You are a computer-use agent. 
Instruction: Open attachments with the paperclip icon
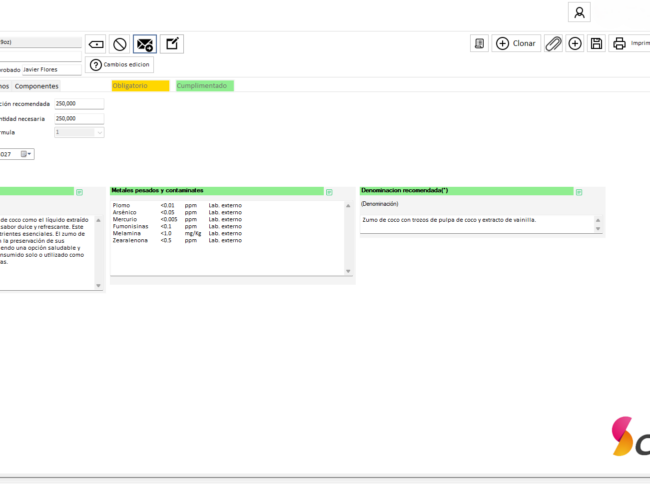click(x=554, y=44)
